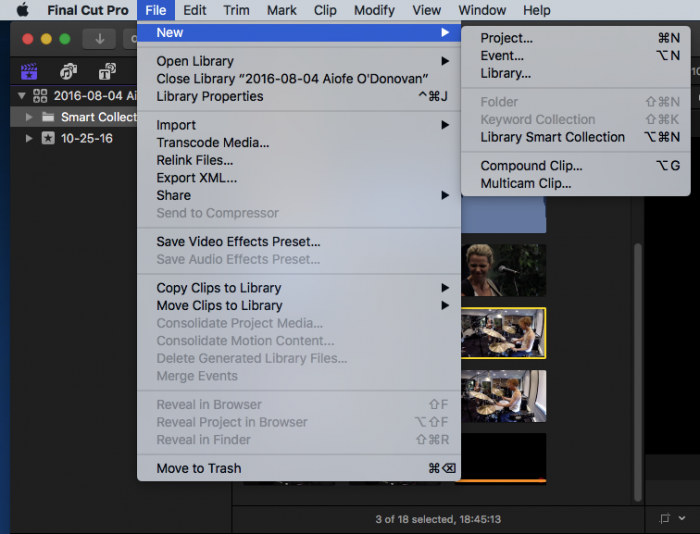Select Library Smart Collection menu item
700x534 pixels.
pyautogui.click(x=552, y=137)
